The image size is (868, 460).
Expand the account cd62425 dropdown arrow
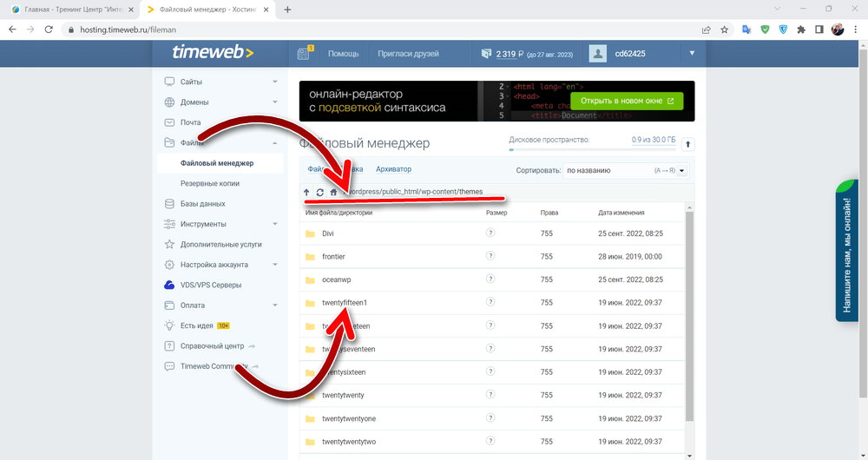[692, 53]
